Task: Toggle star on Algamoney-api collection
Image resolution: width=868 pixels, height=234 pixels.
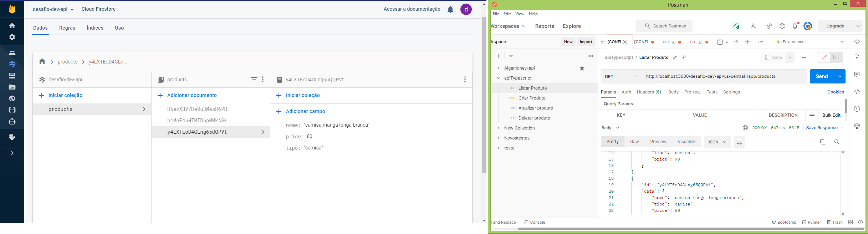Action: tap(582, 68)
